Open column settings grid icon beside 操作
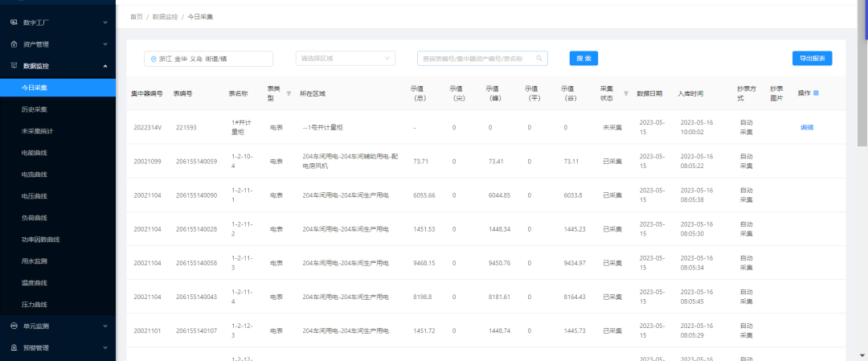The width and height of the screenshot is (868, 361). (x=816, y=93)
